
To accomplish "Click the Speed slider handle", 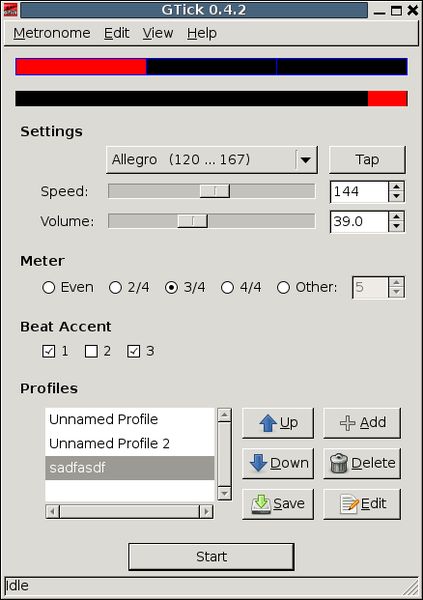I will (215, 191).
